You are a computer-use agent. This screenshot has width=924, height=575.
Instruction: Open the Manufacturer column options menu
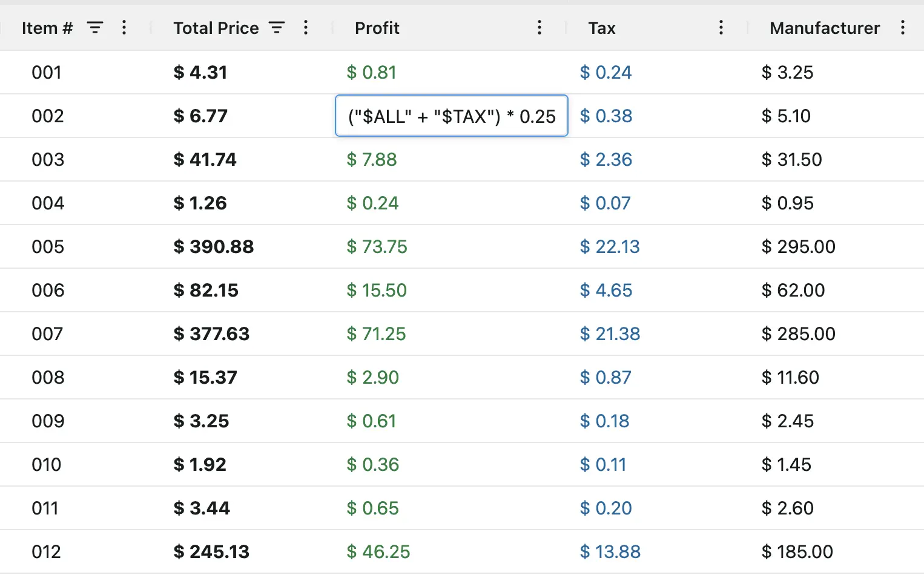tap(902, 28)
